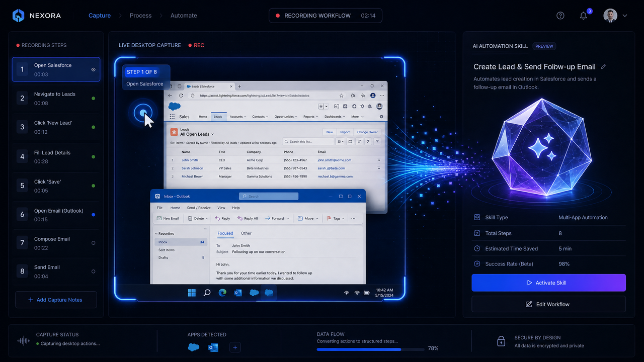This screenshot has height=362, width=644.
Task: Click the Nexora logo icon
Action: coord(18,16)
